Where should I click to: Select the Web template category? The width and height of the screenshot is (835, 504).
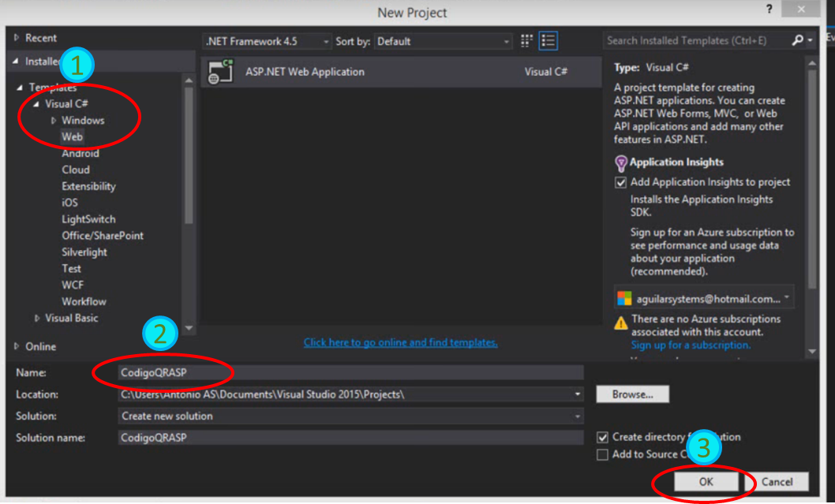pyautogui.click(x=72, y=136)
